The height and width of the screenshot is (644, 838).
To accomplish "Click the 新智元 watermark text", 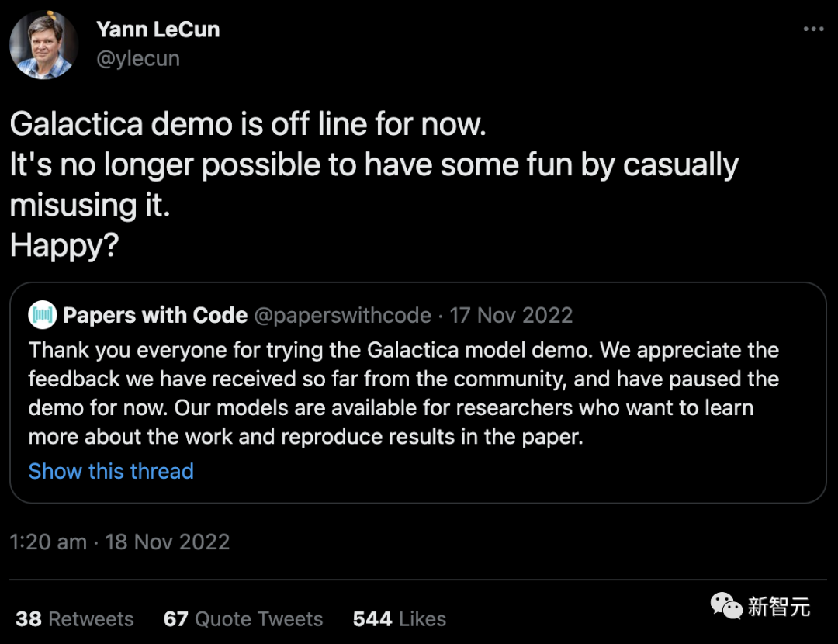I will (x=778, y=607).
